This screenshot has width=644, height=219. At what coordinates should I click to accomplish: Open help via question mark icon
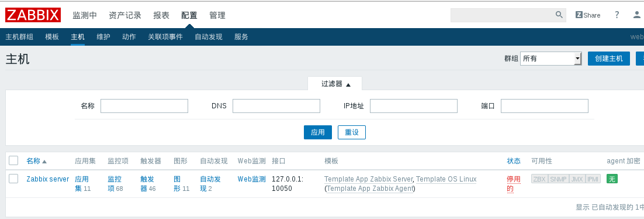pyautogui.click(x=617, y=15)
